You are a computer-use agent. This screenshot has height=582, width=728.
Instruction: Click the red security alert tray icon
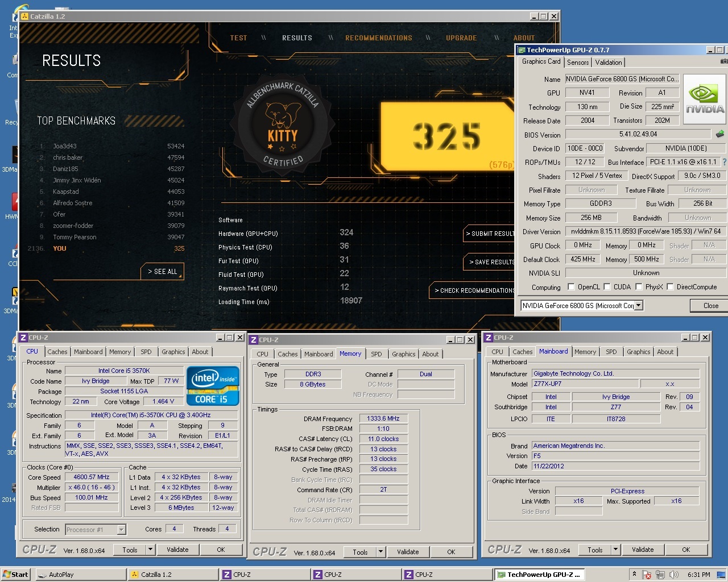coord(647,575)
